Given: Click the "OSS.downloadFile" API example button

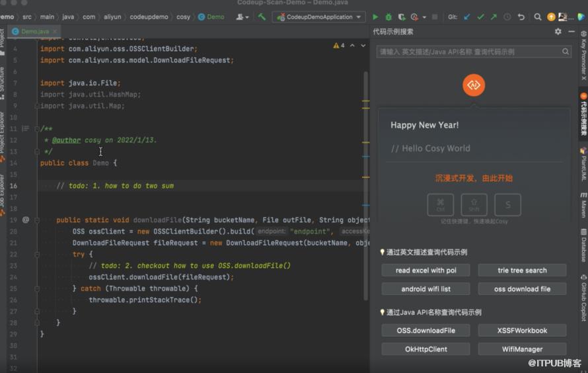Looking at the screenshot, I should click(x=425, y=330).
